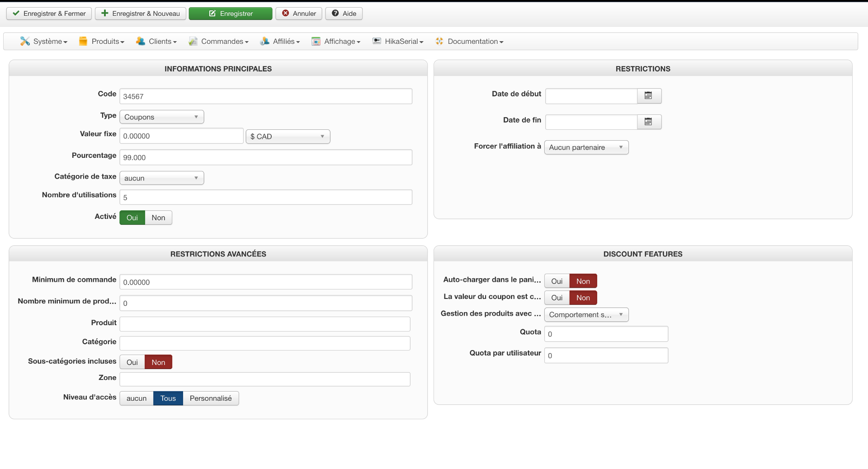Click Enregistrer & Nouveau button
This screenshot has height=469, width=868.
141,14
